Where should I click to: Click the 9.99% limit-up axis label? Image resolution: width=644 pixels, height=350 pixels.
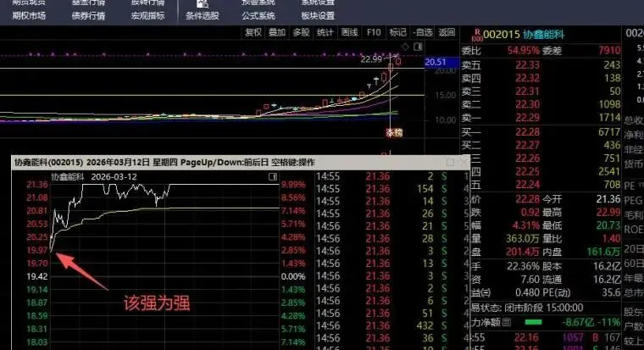[293, 185]
